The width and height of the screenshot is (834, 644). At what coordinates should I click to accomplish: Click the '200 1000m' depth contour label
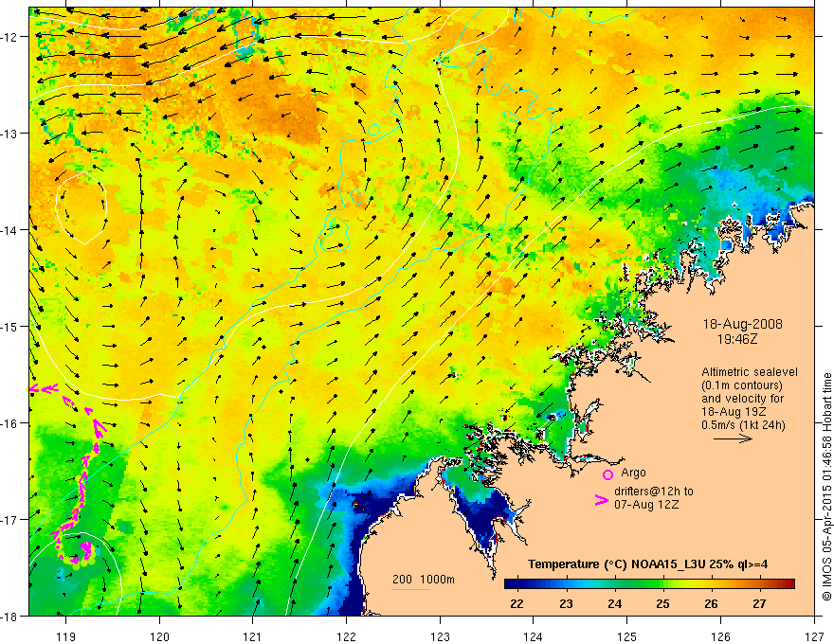[424, 580]
